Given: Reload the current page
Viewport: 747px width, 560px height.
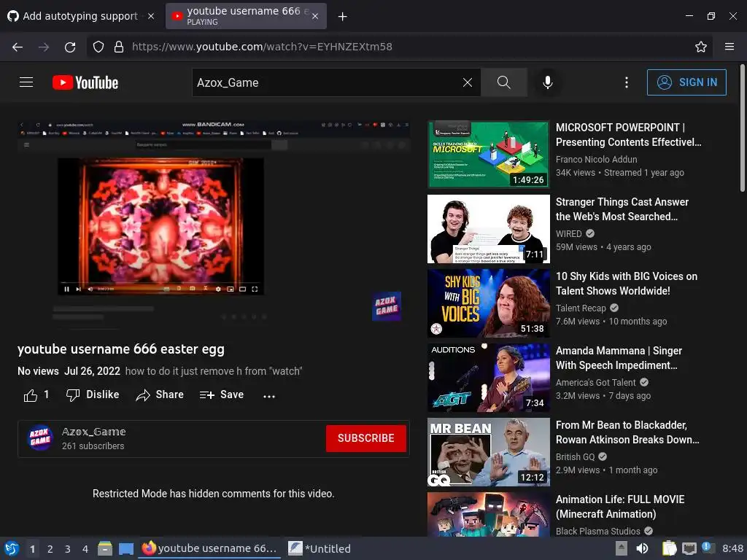Looking at the screenshot, I should point(70,47).
